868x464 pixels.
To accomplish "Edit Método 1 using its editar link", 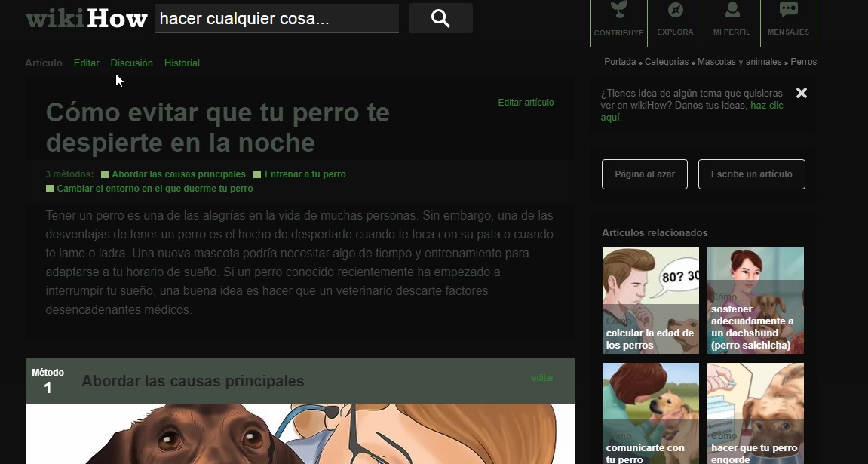I will [542, 377].
